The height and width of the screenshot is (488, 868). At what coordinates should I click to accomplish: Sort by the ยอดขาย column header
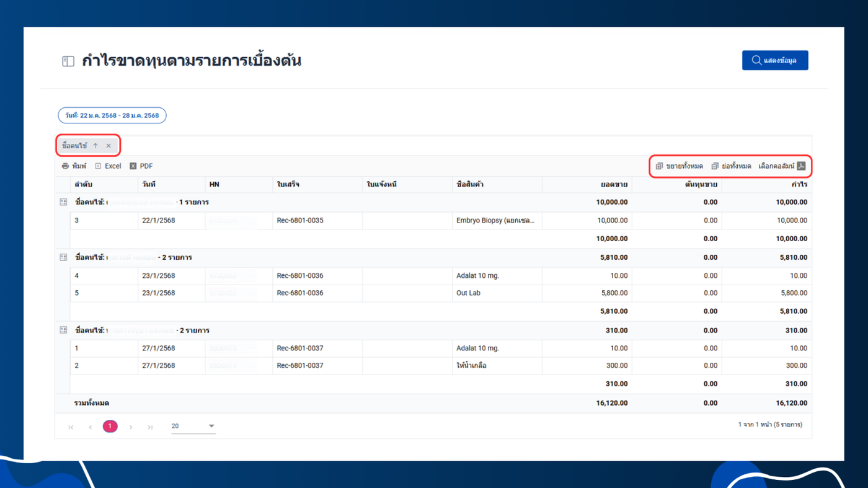coord(587,185)
